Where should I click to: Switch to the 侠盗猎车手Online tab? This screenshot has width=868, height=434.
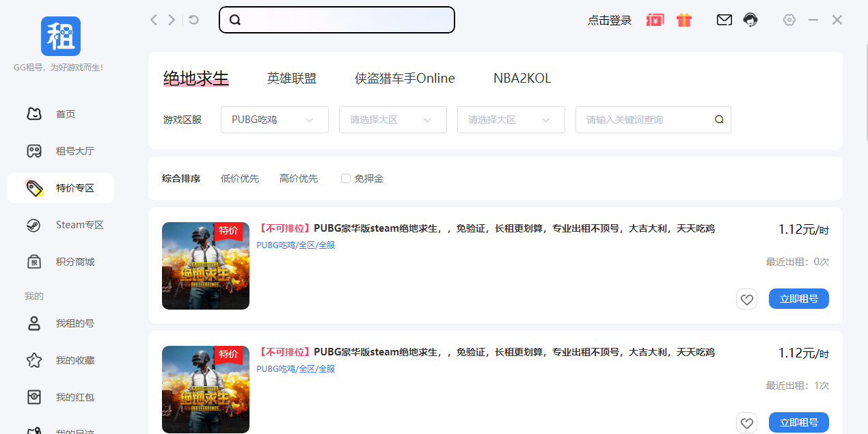click(x=405, y=79)
